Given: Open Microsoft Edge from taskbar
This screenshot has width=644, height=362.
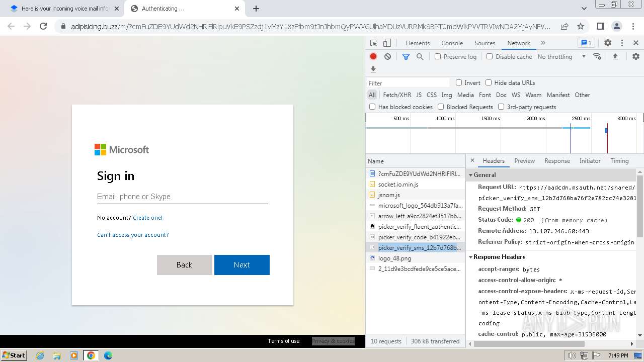Looking at the screenshot, I should 108,355.
